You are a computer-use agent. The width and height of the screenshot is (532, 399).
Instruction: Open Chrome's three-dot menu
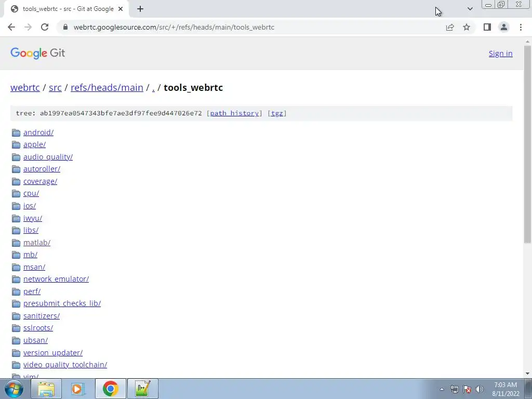[x=521, y=27]
